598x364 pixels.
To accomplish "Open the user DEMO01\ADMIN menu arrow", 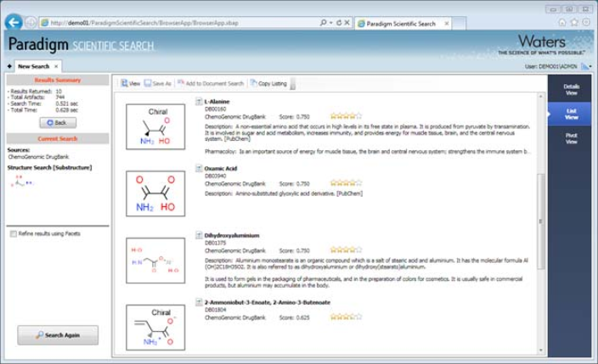I will (x=590, y=67).
